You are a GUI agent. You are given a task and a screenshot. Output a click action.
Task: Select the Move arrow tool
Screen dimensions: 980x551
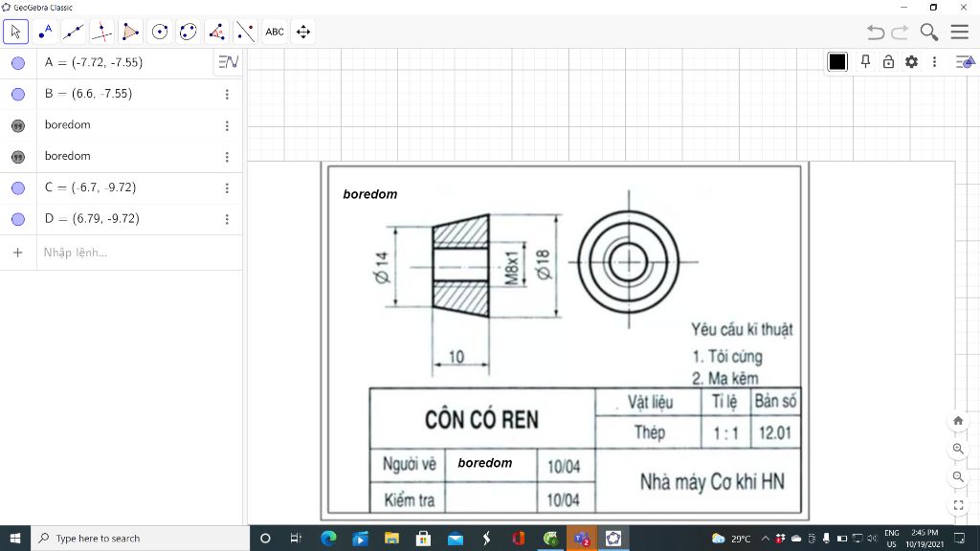point(15,32)
